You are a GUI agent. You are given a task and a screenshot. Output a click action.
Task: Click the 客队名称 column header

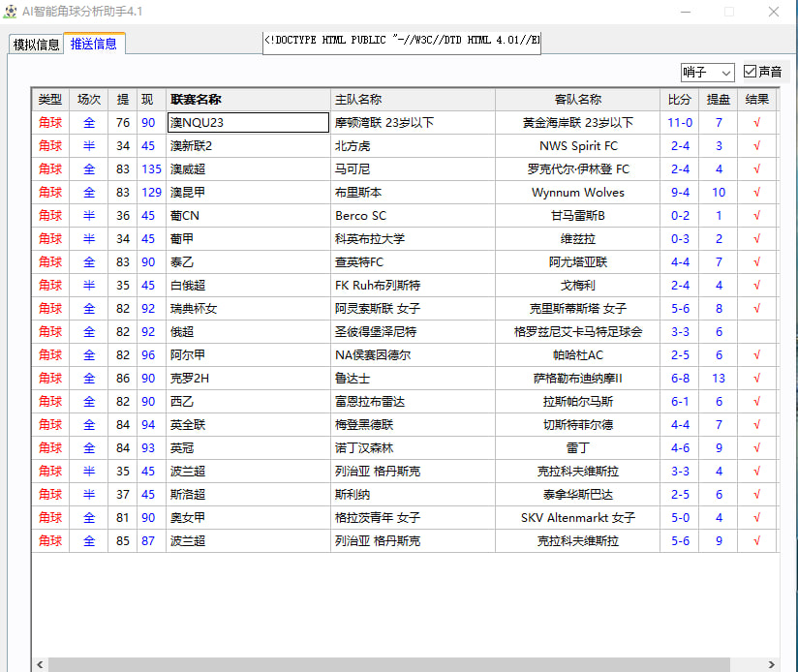coord(578,99)
